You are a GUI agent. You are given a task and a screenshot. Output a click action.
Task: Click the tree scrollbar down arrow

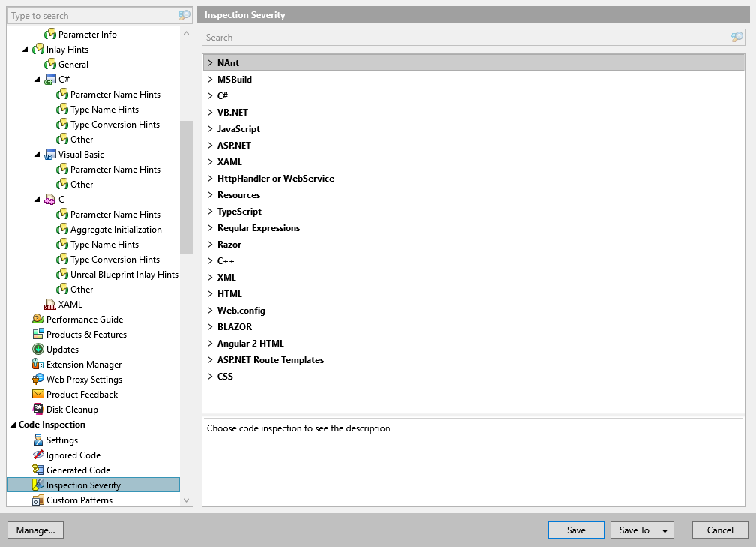pyautogui.click(x=187, y=500)
